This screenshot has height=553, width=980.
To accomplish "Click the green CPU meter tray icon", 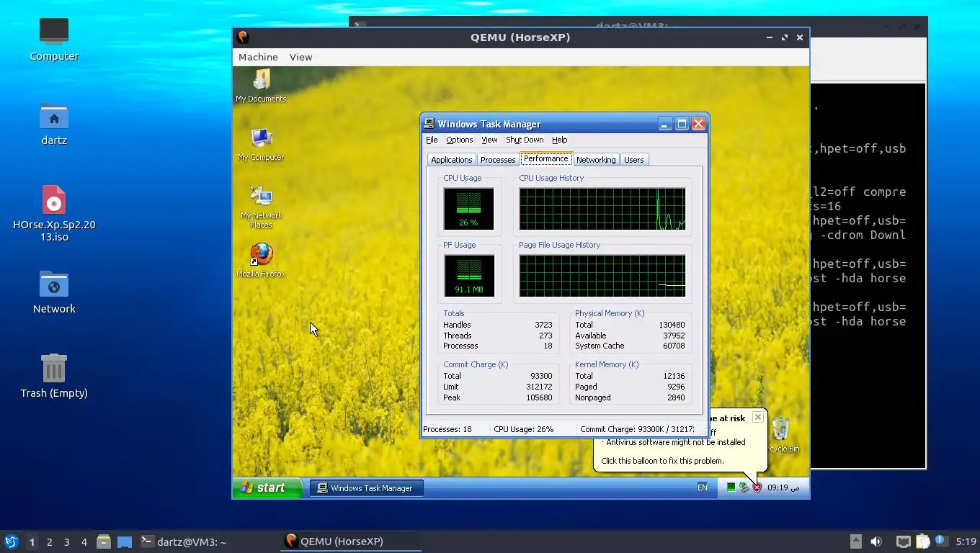I will click(731, 487).
